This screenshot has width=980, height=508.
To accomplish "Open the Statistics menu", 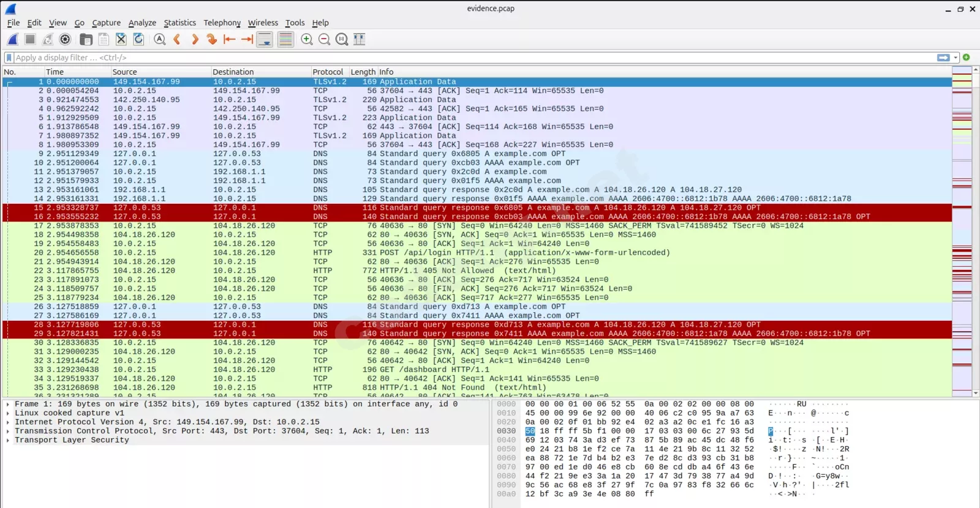I will [179, 23].
